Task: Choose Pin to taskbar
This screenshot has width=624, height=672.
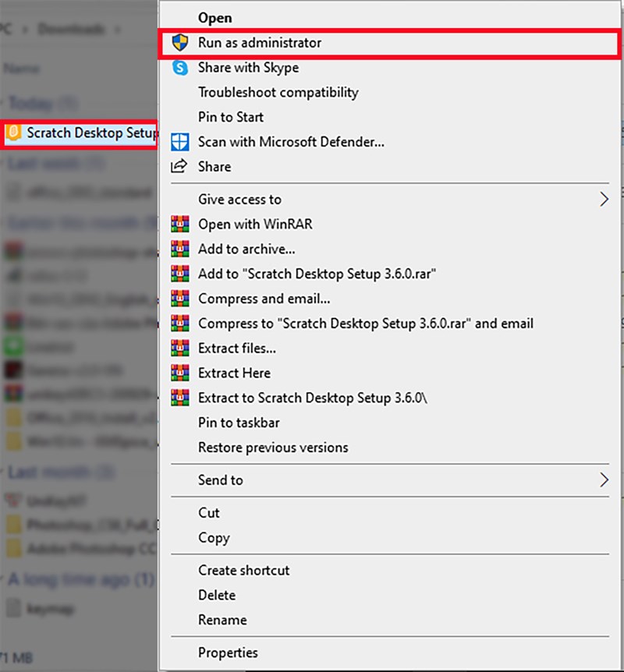Action: click(389, 423)
